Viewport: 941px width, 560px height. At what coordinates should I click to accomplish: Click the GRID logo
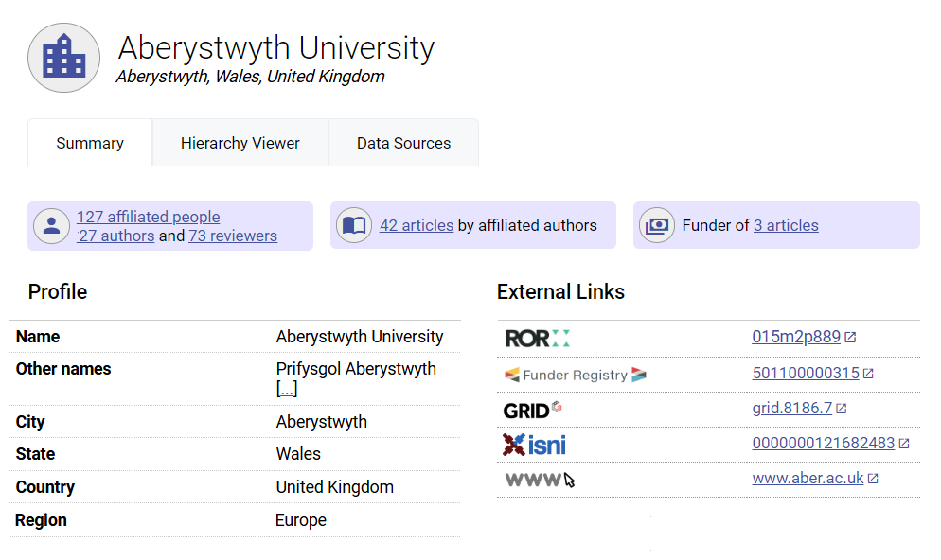click(533, 410)
